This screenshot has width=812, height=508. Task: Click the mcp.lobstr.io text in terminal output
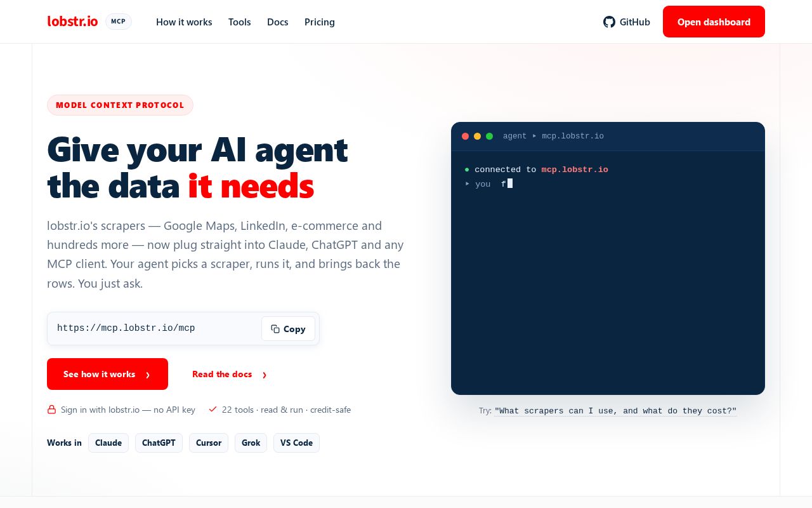click(x=575, y=170)
